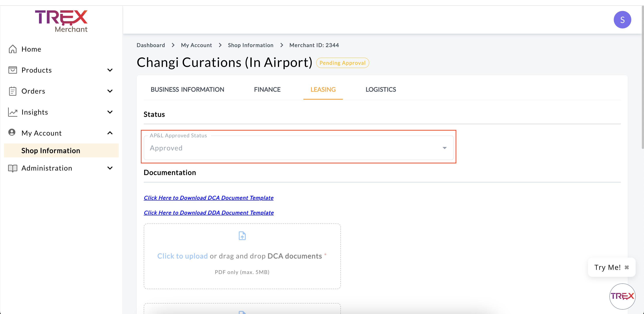Open the user avatar S menu
The width and height of the screenshot is (644, 314).
622,20
